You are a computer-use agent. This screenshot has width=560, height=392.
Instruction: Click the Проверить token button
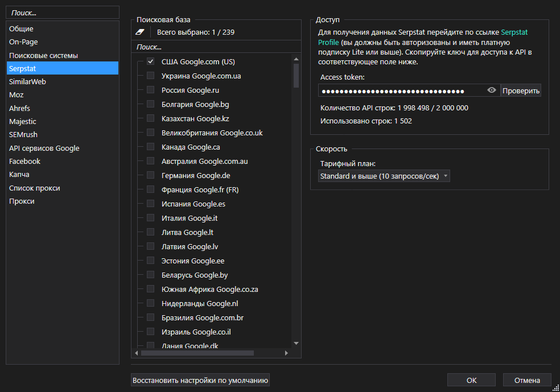pyautogui.click(x=521, y=90)
